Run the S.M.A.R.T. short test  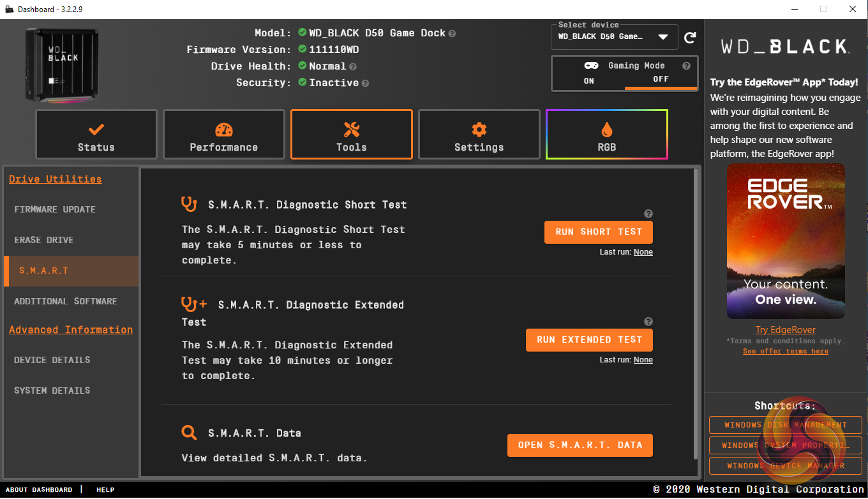(x=599, y=232)
